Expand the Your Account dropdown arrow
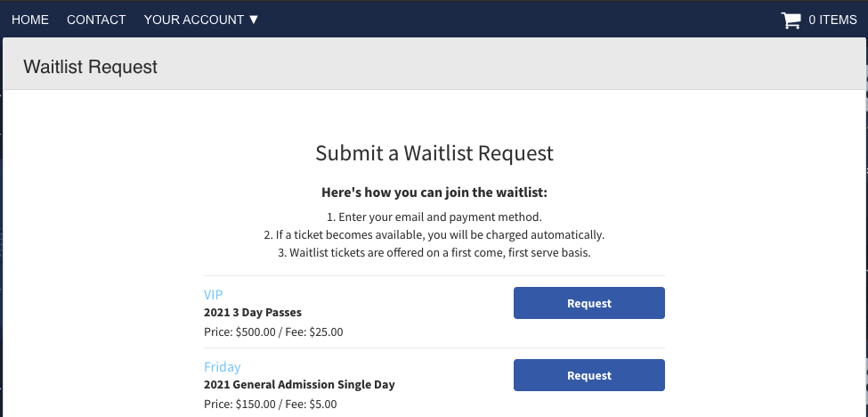 point(254,20)
